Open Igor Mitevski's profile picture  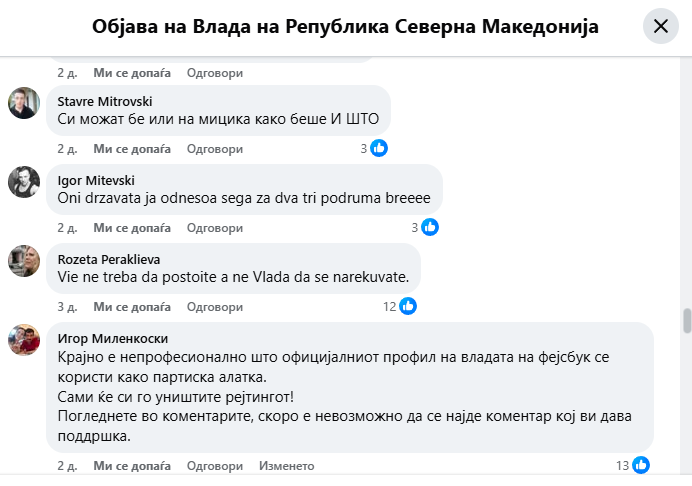pyautogui.click(x=24, y=182)
